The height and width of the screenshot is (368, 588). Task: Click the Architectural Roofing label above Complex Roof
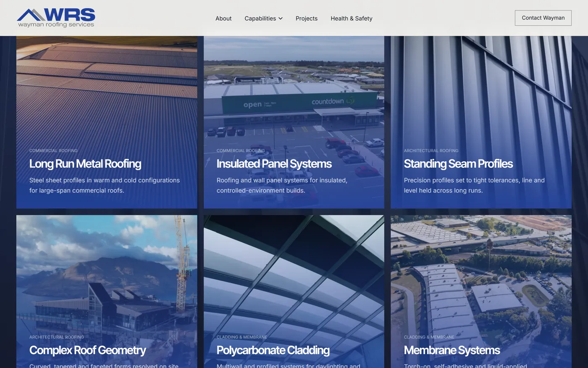[57, 337]
